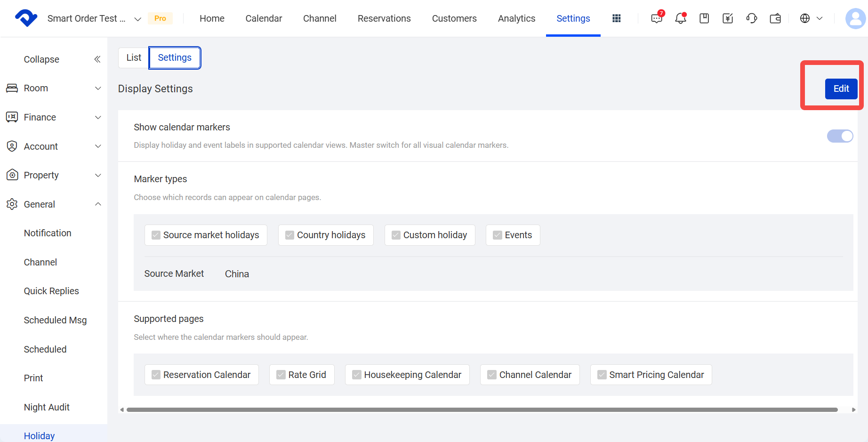Open the Reservations top menu
This screenshot has height=442, width=868.
tap(384, 18)
